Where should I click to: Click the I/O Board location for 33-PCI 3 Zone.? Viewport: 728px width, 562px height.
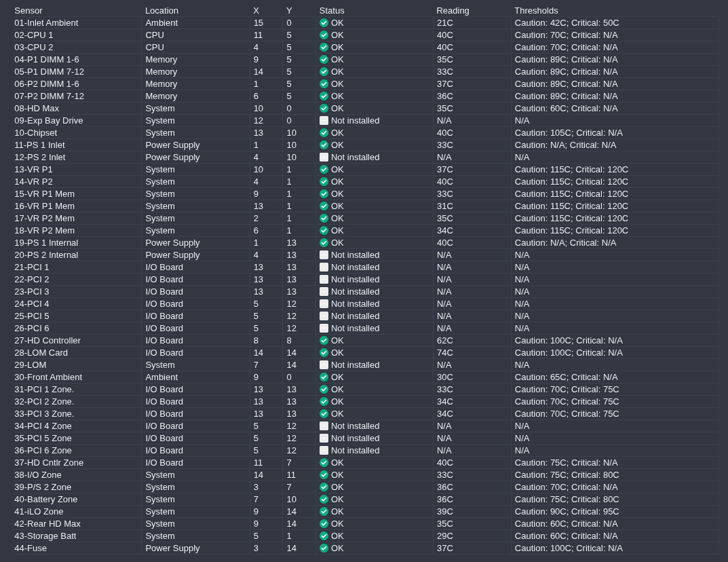point(164,414)
